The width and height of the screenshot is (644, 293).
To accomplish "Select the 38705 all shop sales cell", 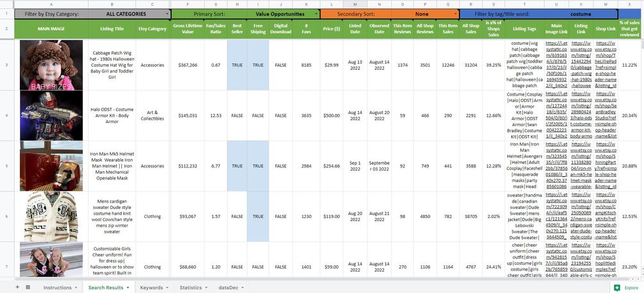I will 471,217.
